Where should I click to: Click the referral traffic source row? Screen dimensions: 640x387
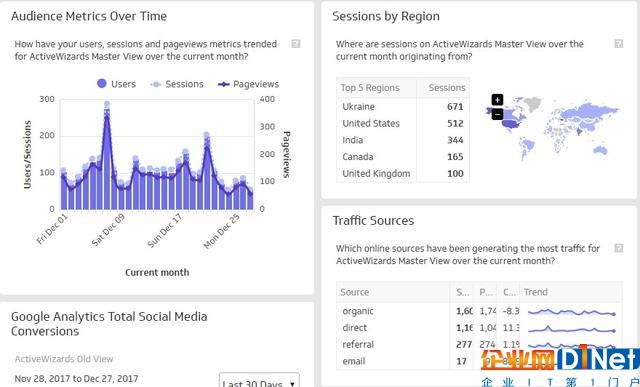479,344
